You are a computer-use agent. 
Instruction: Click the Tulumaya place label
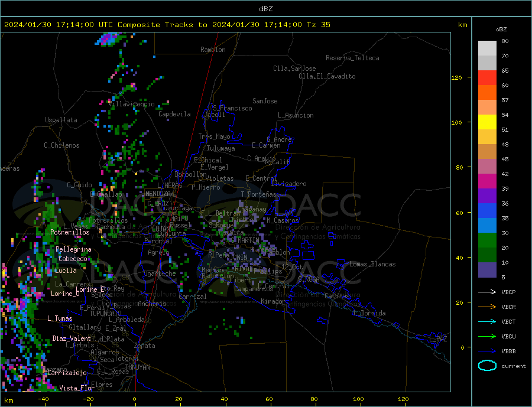[221, 148]
